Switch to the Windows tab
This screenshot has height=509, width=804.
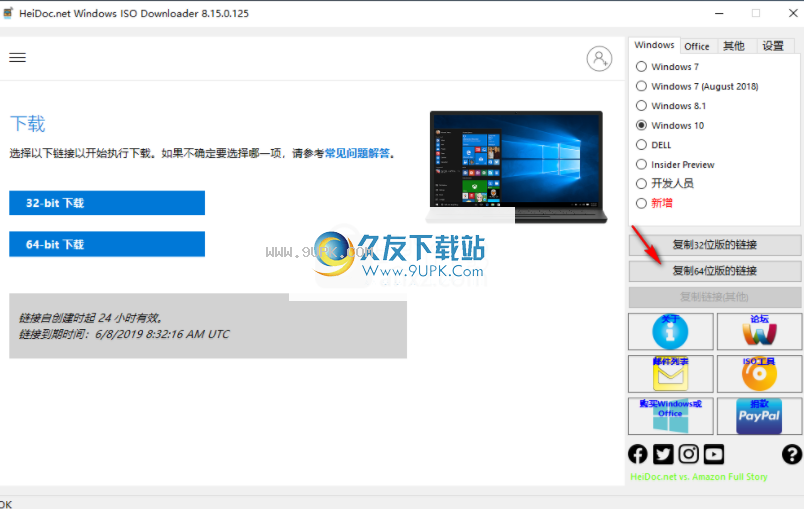pyautogui.click(x=654, y=45)
